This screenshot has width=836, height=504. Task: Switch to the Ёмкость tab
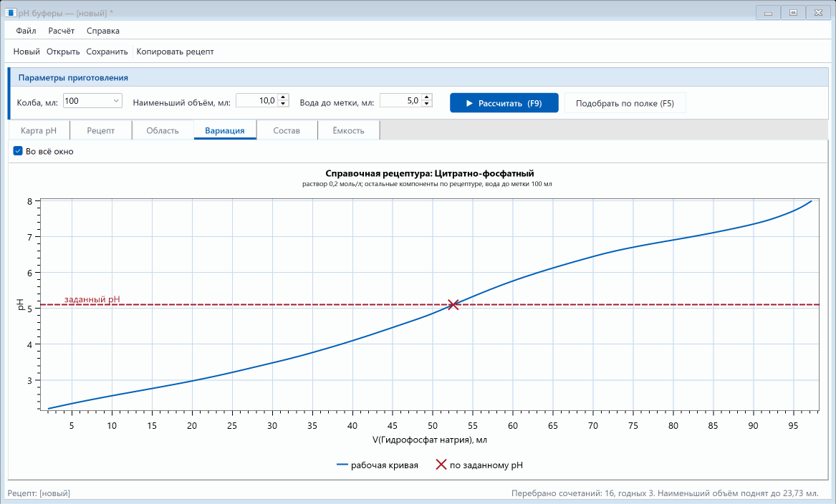tap(349, 130)
